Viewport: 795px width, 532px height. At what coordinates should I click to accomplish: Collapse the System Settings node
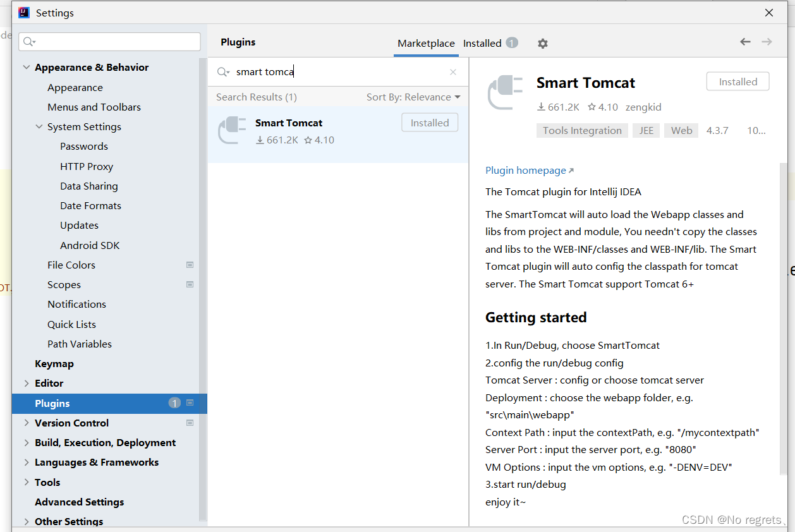39,127
